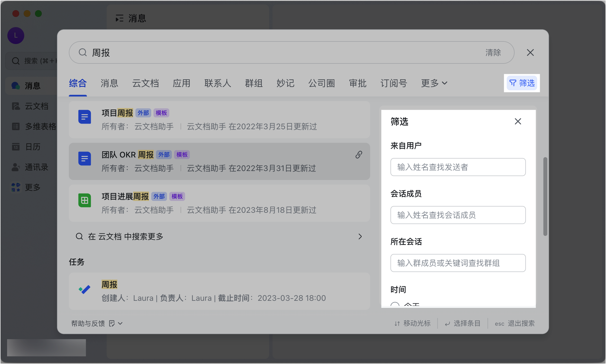Click the blue doc icon of 项目周报

(84, 117)
